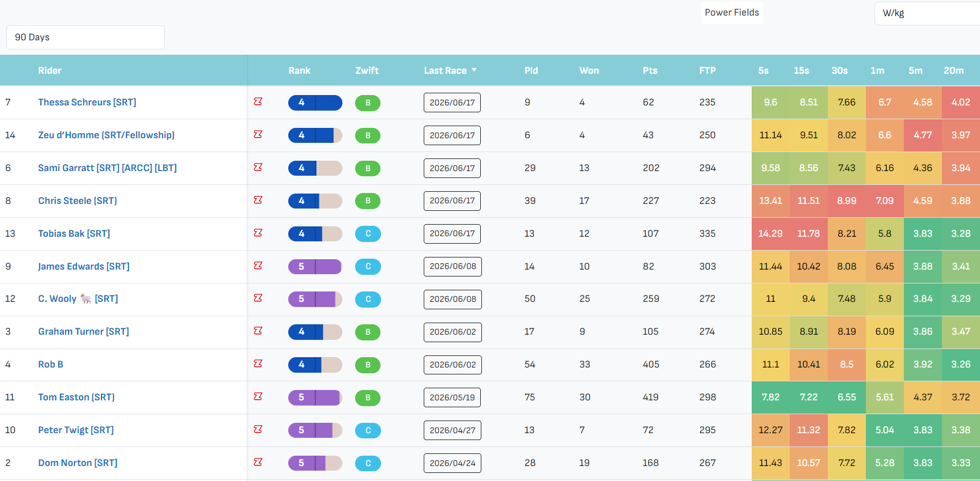
Task: Sort table by the Pts column header
Action: pyautogui.click(x=650, y=70)
